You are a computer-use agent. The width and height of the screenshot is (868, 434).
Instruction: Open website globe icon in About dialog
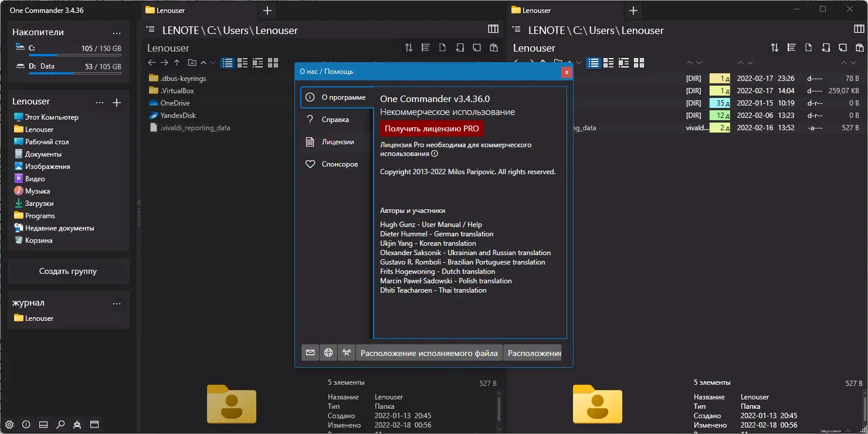[328, 352]
